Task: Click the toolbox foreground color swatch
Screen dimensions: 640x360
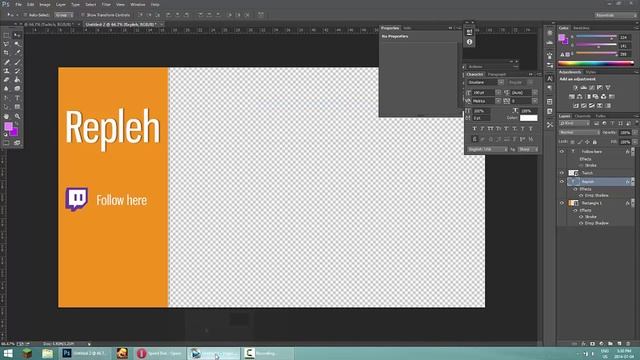Action: pyautogui.click(x=8, y=127)
